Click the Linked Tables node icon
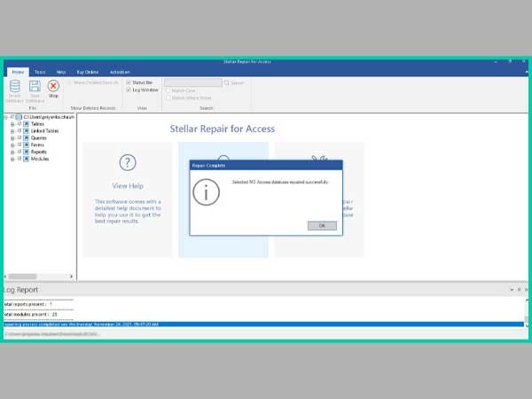The height and width of the screenshot is (399, 532). (26, 131)
